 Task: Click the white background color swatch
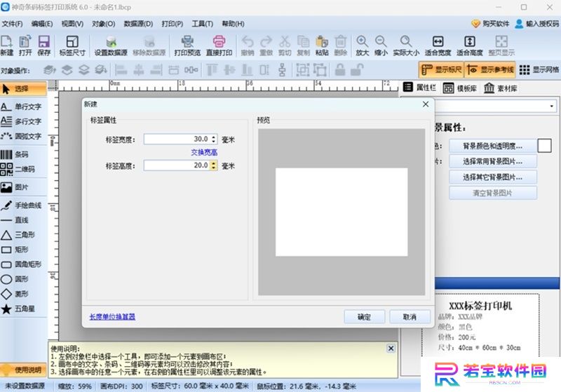pyautogui.click(x=545, y=146)
